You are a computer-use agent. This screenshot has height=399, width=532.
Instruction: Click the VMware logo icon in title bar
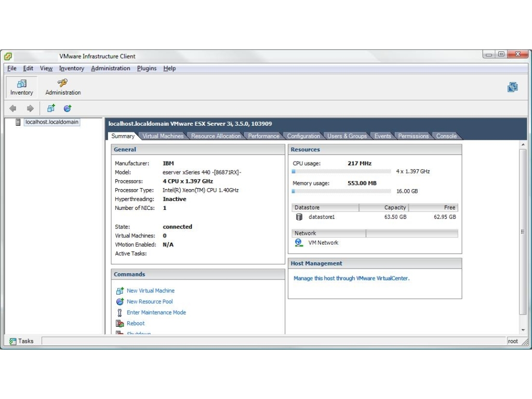[8, 56]
